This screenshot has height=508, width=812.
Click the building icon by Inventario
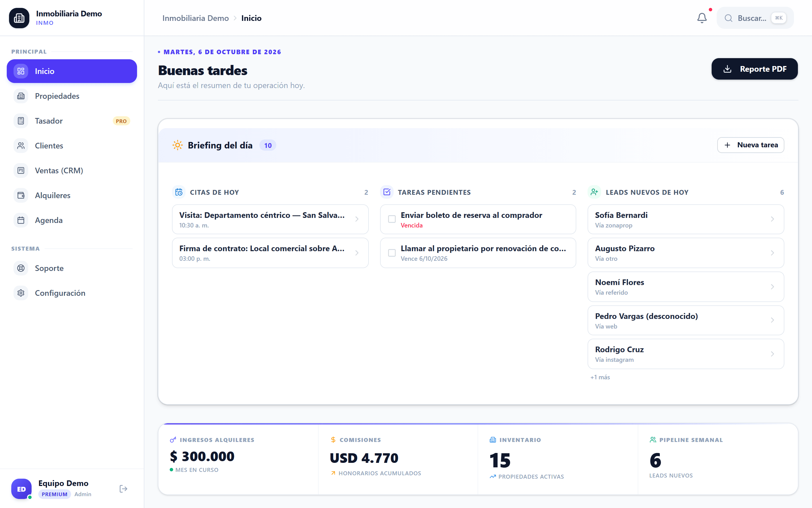pos(493,440)
